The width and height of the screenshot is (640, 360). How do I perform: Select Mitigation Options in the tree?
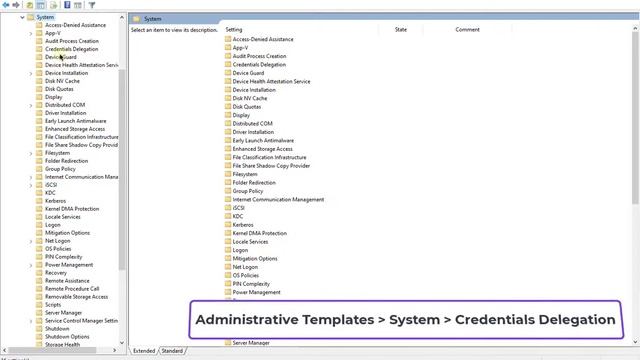click(x=67, y=233)
